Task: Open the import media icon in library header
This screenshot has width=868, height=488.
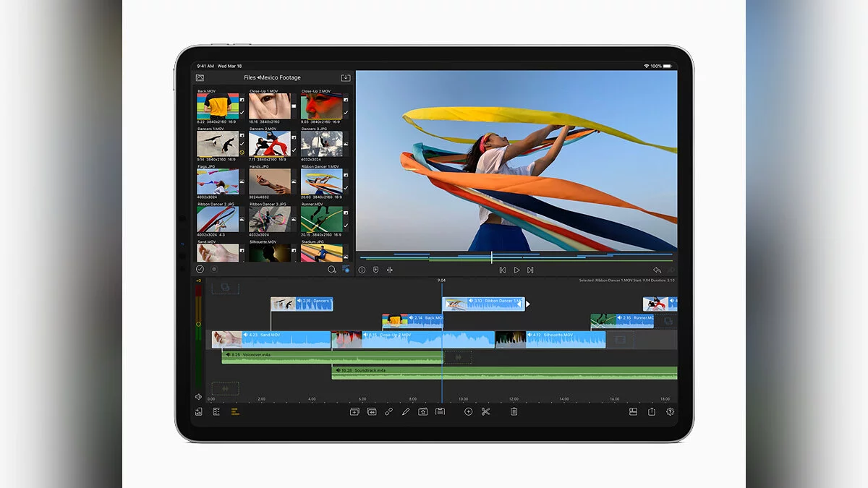Action: pyautogui.click(x=346, y=77)
